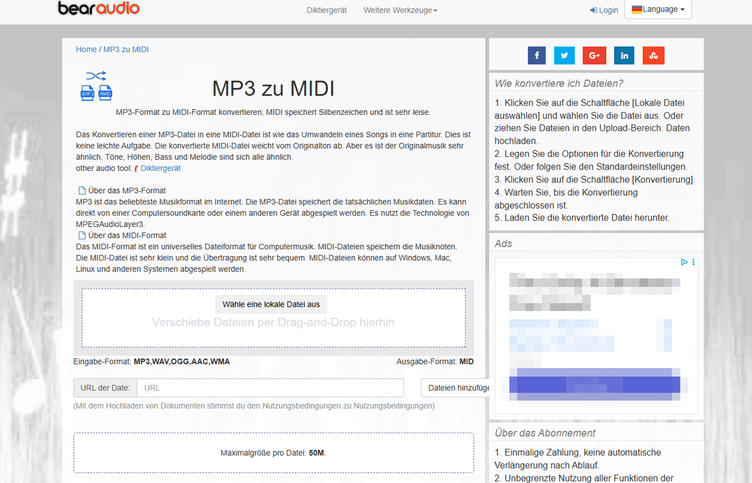Click Wähle eine lokale Datei aus button
Viewport: 752px width, 483px height.
[271, 304]
